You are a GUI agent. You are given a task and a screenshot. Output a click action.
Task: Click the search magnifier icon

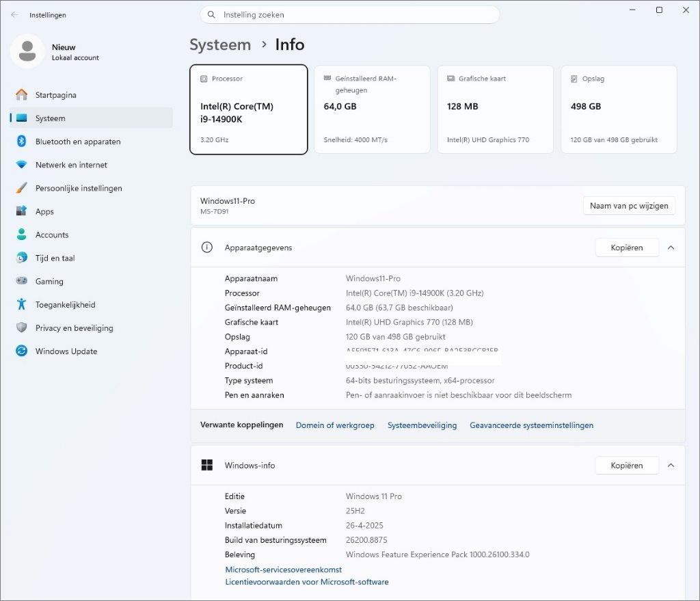212,15
